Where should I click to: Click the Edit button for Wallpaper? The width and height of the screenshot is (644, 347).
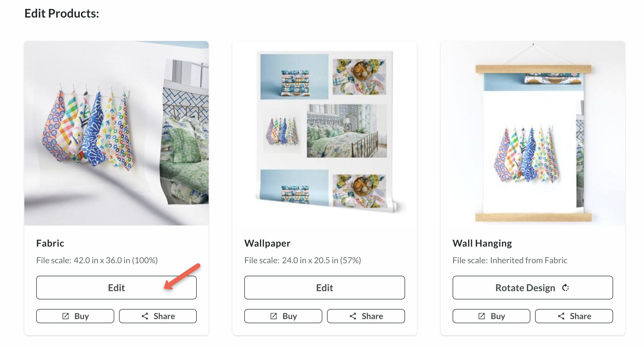point(323,287)
